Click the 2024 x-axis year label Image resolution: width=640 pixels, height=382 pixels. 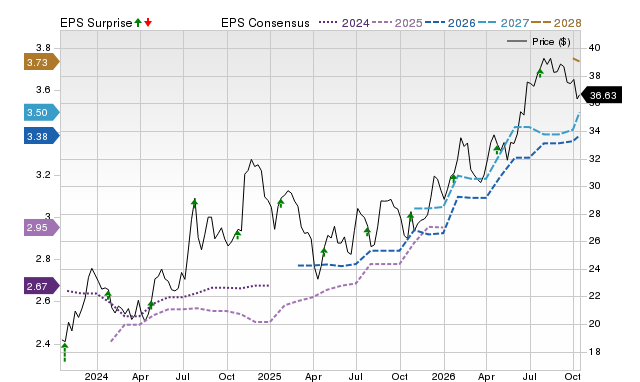(x=96, y=376)
